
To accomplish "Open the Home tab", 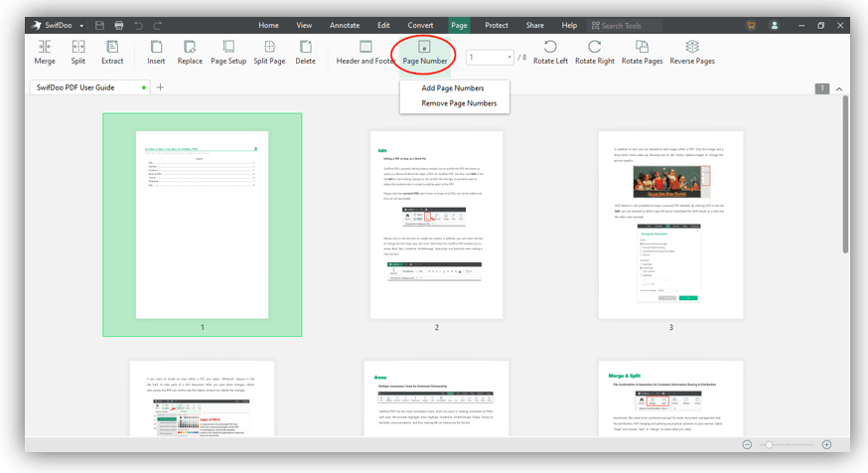I will pos(268,26).
